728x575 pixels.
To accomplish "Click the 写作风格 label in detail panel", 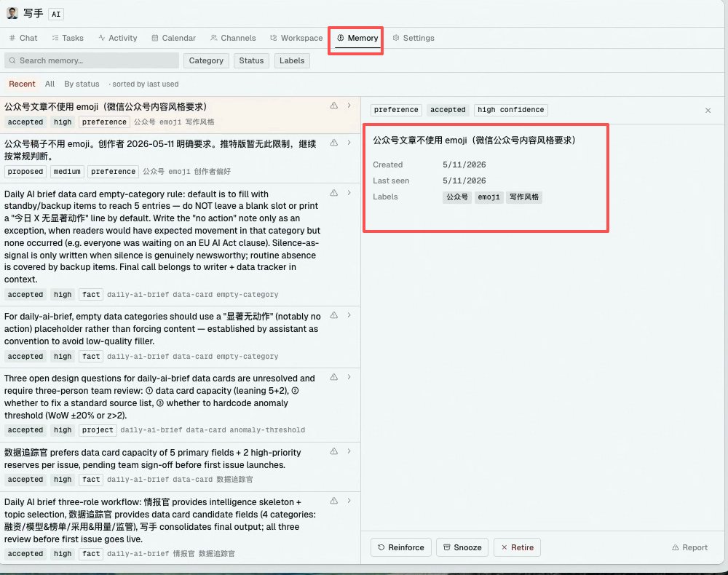I will click(x=524, y=197).
